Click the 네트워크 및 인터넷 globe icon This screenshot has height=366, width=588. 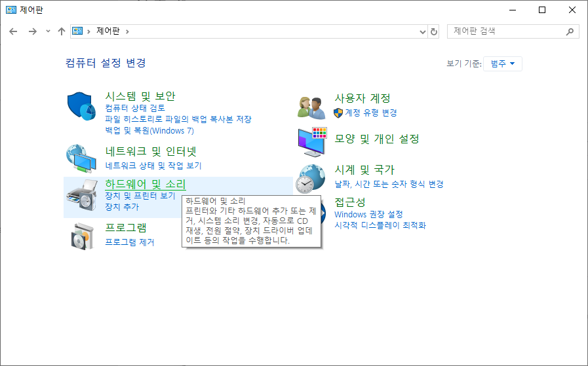[81, 158]
